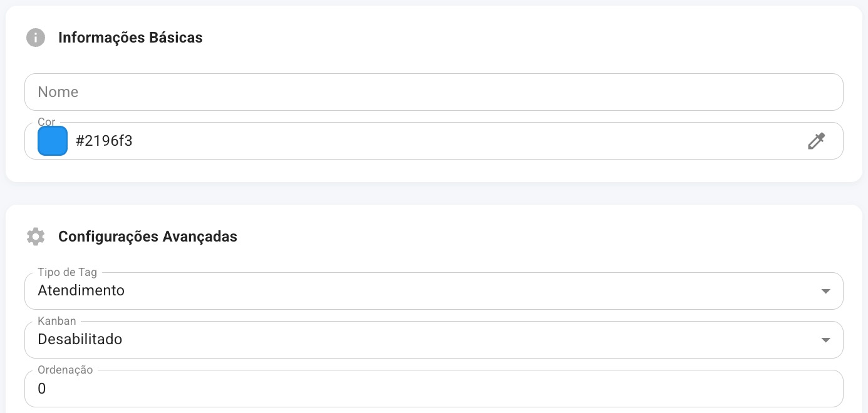Open the eyedropper color picker tool
Viewport: 868px width, 413px height.
(816, 141)
